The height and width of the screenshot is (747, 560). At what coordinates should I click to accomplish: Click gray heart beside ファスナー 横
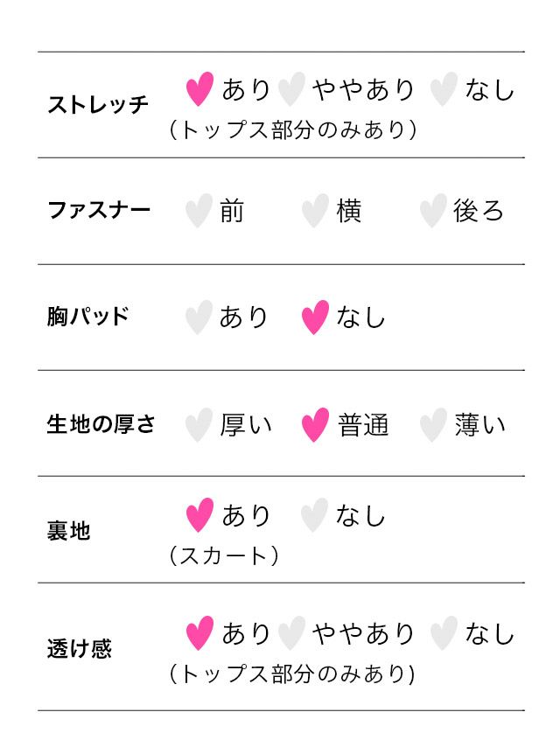pyautogui.click(x=315, y=211)
